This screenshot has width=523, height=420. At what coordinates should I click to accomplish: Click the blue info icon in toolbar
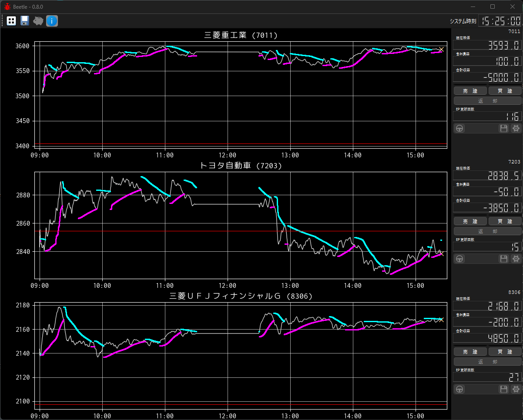pos(52,20)
